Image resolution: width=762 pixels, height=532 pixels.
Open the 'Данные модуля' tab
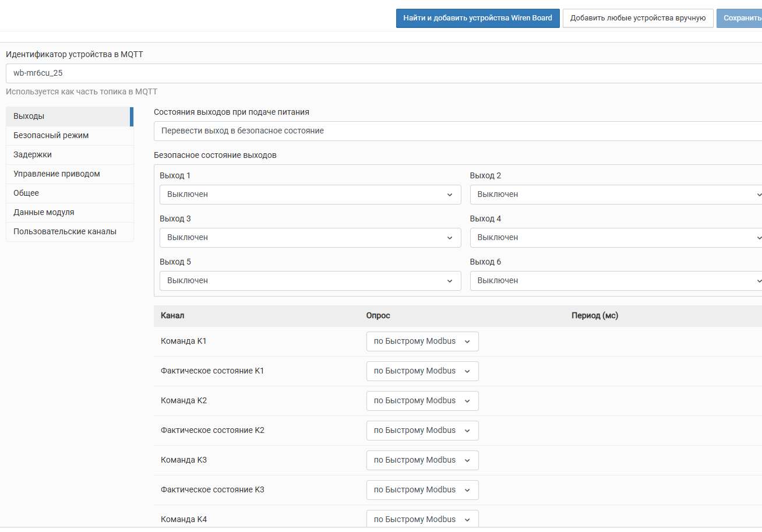[x=69, y=212]
